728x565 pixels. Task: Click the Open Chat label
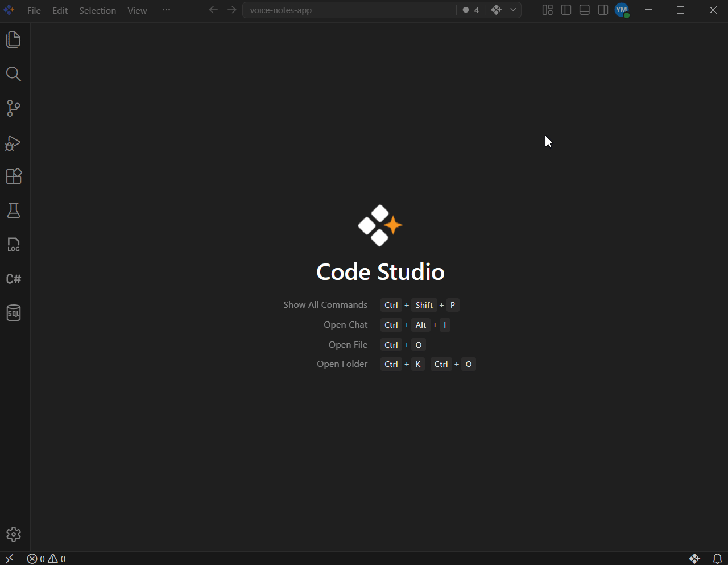click(x=346, y=325)
